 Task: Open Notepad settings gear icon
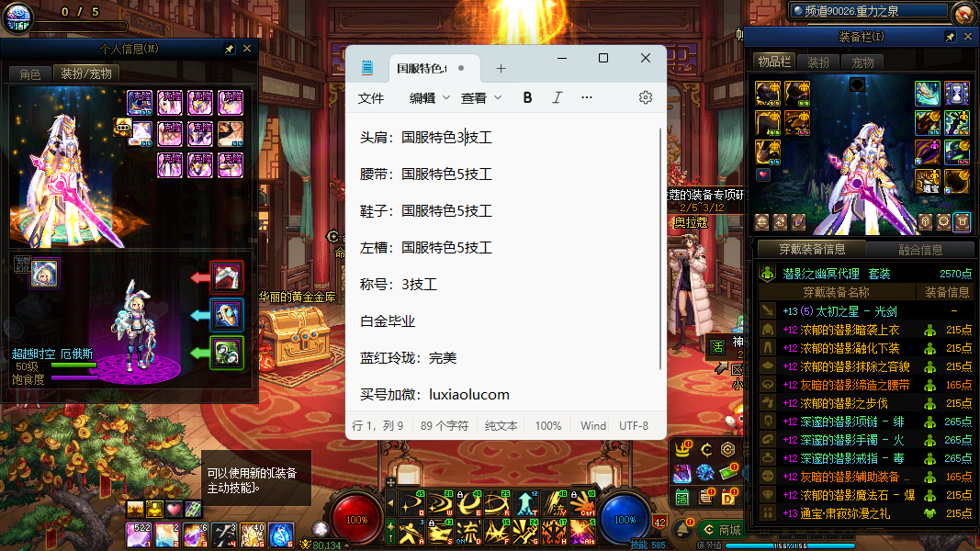[646, 97]
